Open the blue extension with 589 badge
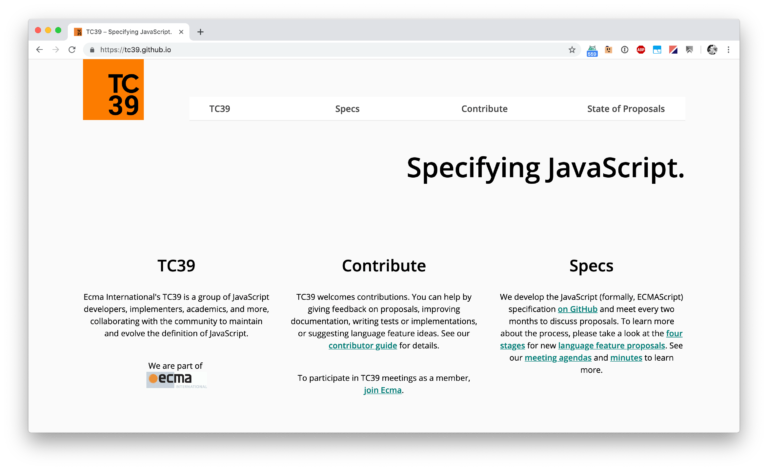This screenshot has height=470, width=768. (x=592, y=50)
